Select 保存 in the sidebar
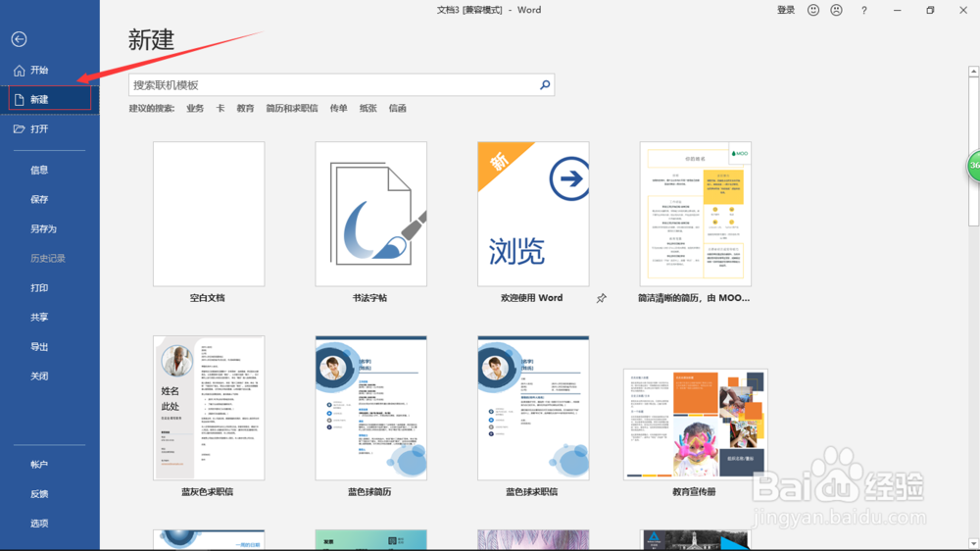Image resolution: width=980 pixels, height=551 pixels. [x=39, y=199]
